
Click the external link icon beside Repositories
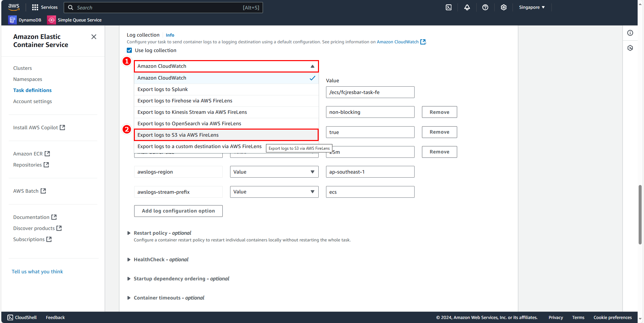click(46, 165)
